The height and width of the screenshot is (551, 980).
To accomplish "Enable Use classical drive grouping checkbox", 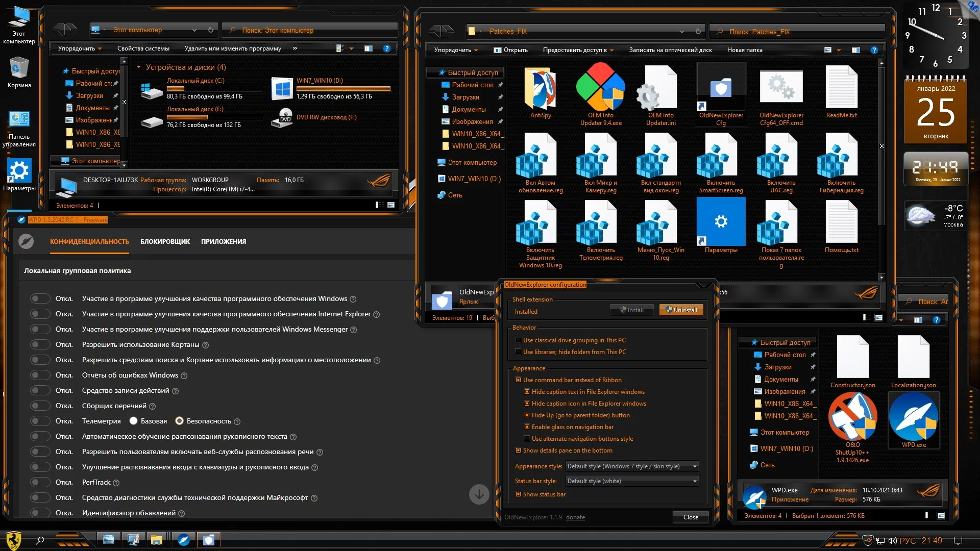I will click(x=518, y=340).
